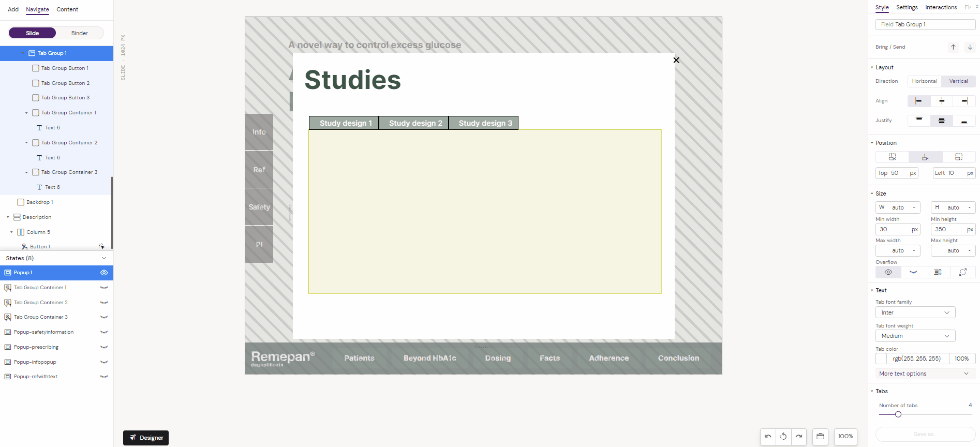Viewport: 980px width, 447px height.
Task: Click the briefcase icon in bottom toolbar
Action: [x=820, y=437]
